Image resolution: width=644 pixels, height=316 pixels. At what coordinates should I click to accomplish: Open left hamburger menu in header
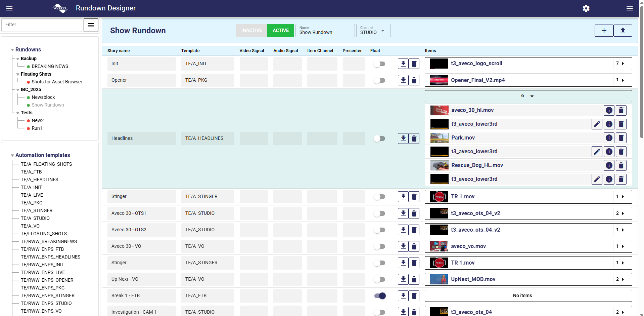(9, 8)
